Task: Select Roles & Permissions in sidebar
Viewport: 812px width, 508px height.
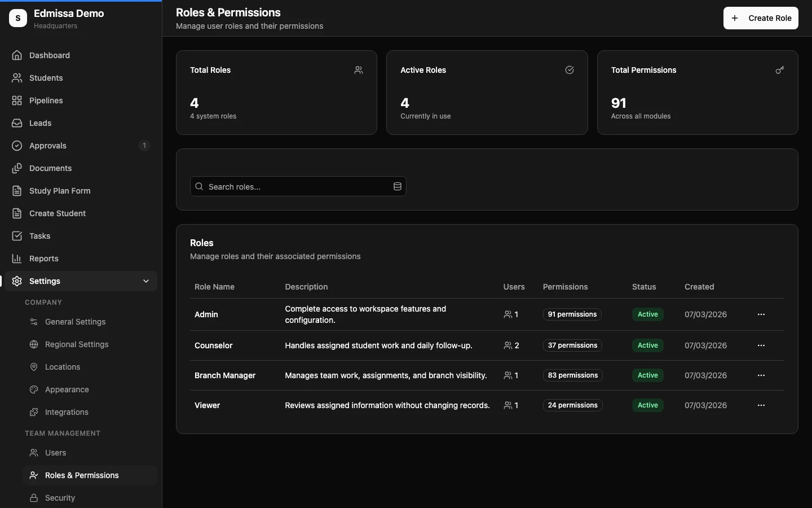Action: [90, 475]
